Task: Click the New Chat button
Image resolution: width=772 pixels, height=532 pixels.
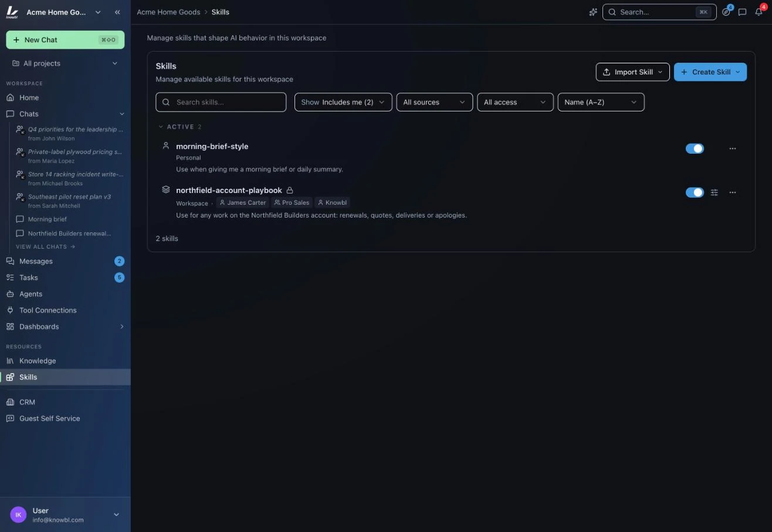Action: tap(65, 40)
